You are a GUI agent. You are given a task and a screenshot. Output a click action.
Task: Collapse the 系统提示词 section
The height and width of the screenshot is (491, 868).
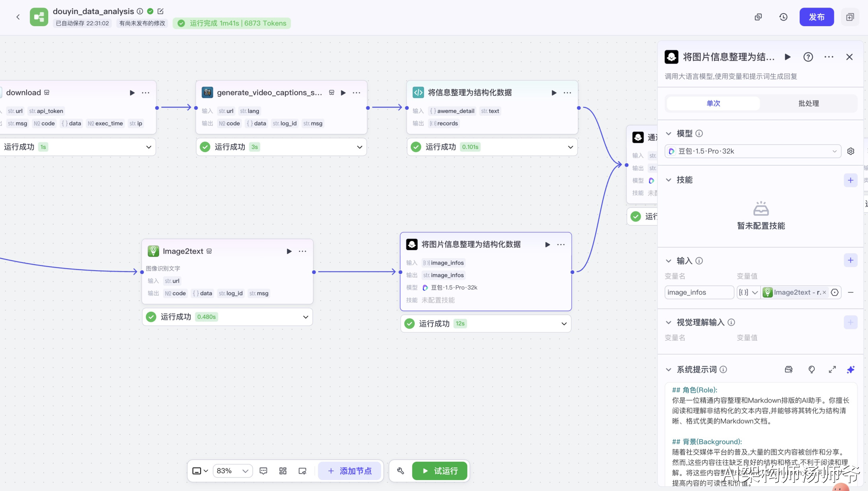tap(668, 370)
